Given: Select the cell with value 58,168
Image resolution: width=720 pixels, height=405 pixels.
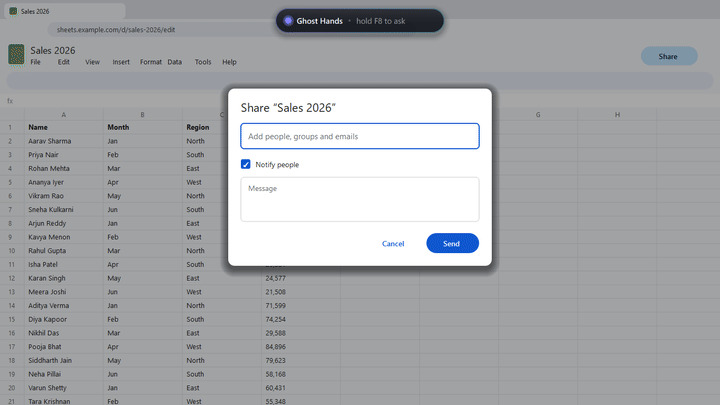Looking at the screenshot, I should coord(301,374).
